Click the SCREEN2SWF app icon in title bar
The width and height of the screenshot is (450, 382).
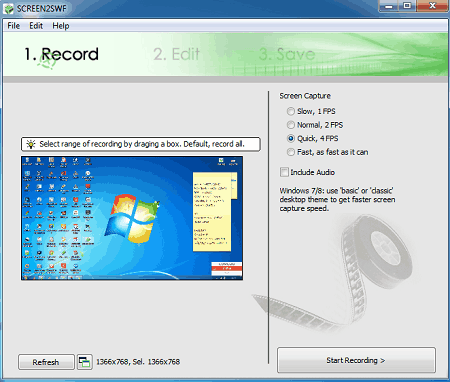pyautogui.click(x=8, y=8)
